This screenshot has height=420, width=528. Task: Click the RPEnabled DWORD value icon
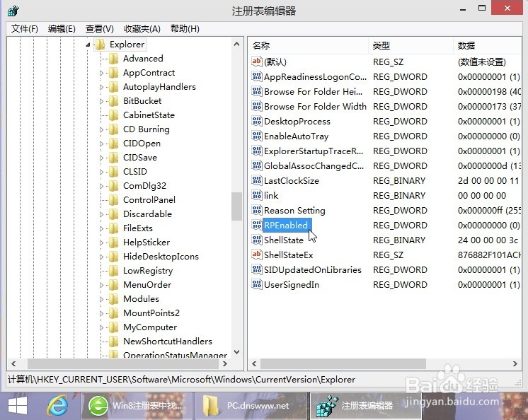click(x=257, y=225)
